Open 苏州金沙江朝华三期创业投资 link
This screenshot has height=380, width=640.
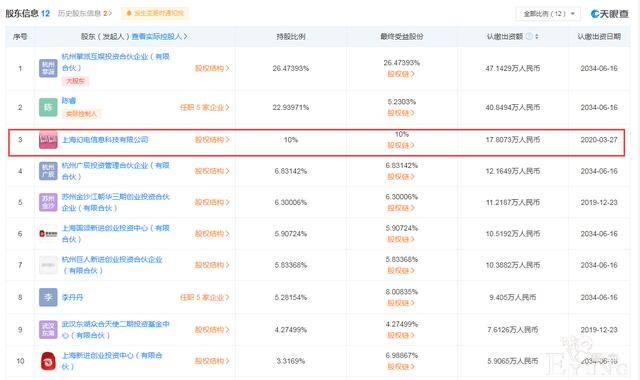[116, 202]
